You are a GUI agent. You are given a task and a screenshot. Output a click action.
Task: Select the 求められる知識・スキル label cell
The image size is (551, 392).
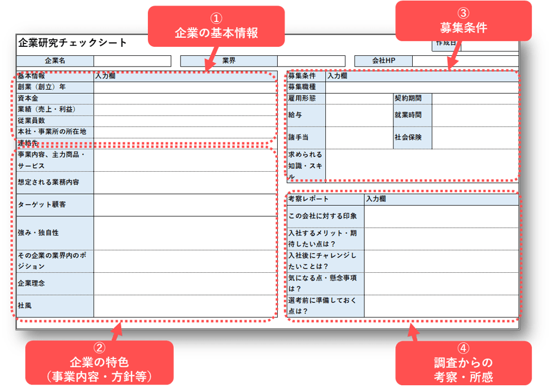307,166
